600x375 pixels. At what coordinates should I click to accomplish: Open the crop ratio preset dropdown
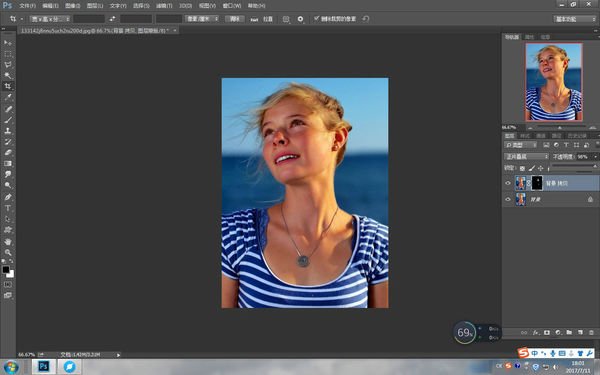point(51,19)
